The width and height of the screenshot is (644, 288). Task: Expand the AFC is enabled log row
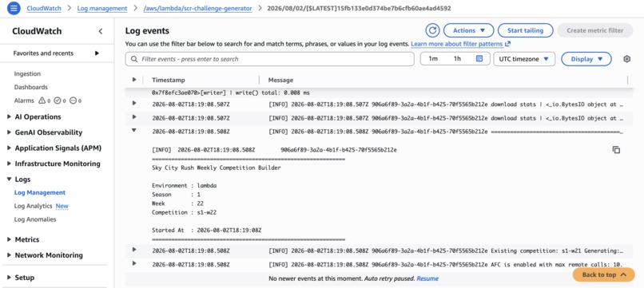(x=134, y=263)
